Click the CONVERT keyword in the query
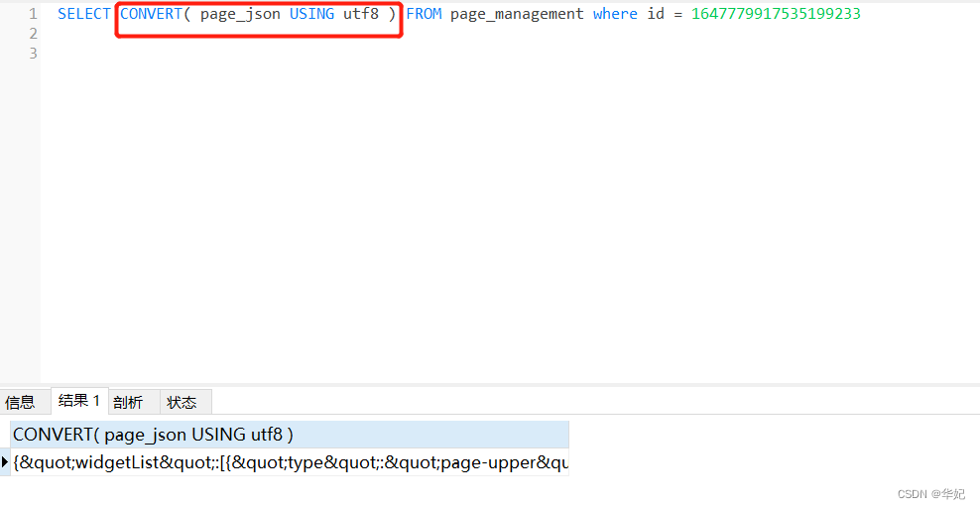The width and height of the screenshot is (980, 509). [151, 14]
